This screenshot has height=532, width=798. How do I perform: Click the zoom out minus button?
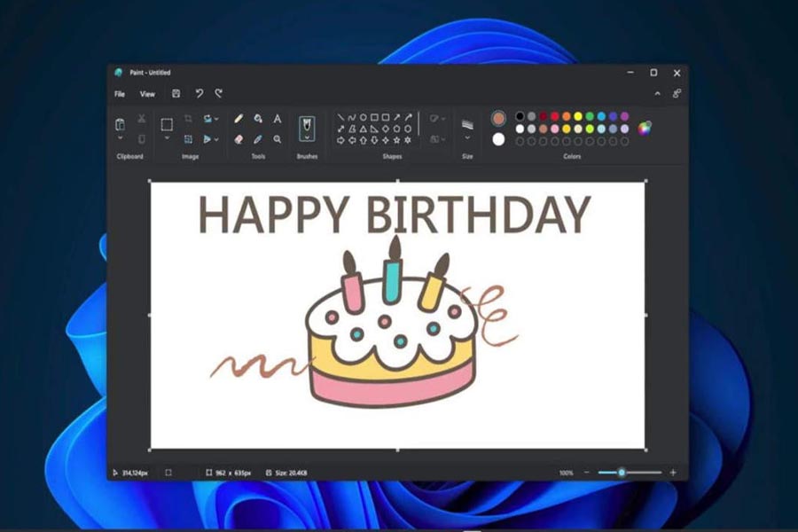tap(586, 473)
